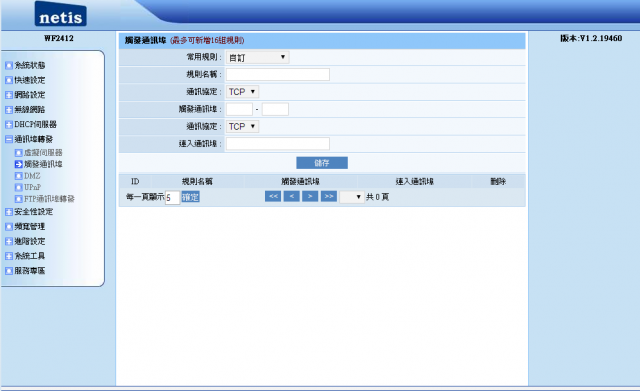Viewport: 640px width, 391px height.
Task: Click the 儲存 save button
Action: tap(322, 163)
